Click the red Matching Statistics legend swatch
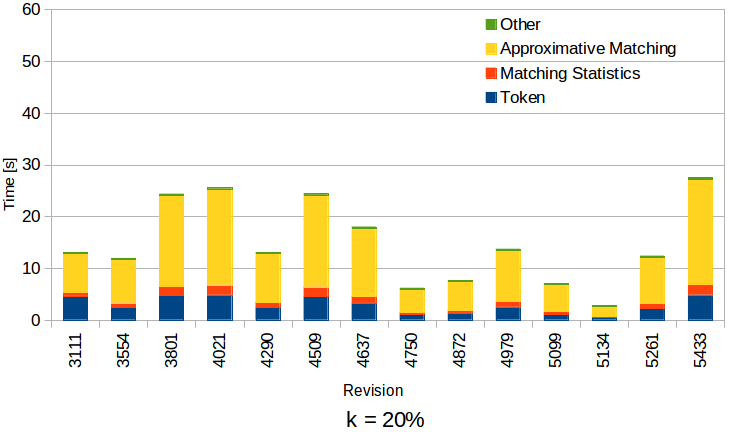Screen dimensions: 729x432 click(489, 73)
